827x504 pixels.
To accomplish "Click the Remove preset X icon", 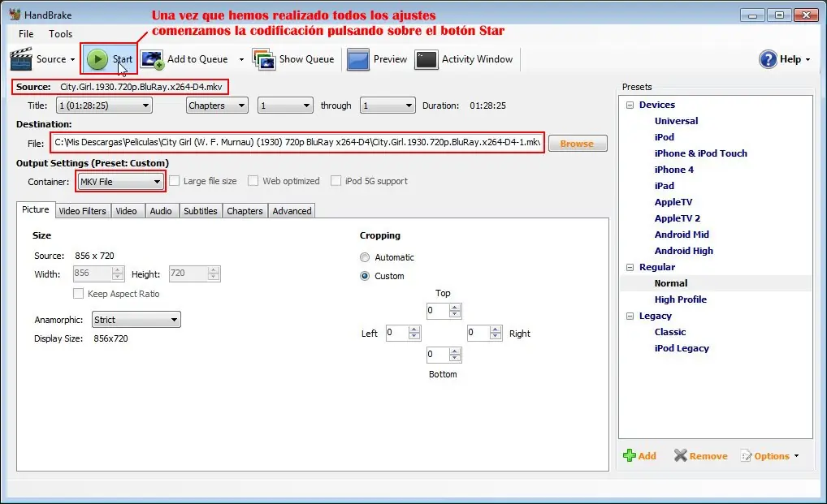I will tap(681, 455).
